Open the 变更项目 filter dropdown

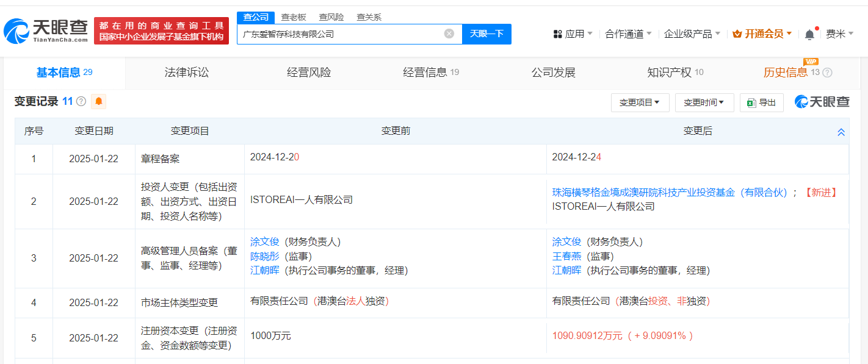point(640,103)
